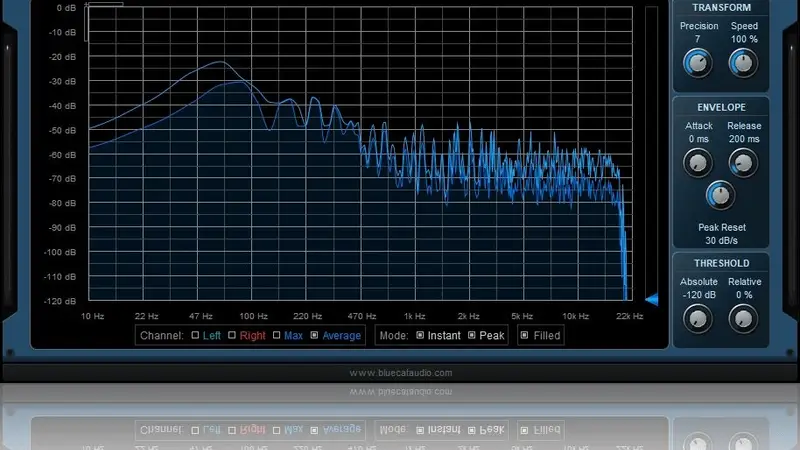Click the 200 ms Release value
Screen dimensions: 800x450
pos(743,139)
